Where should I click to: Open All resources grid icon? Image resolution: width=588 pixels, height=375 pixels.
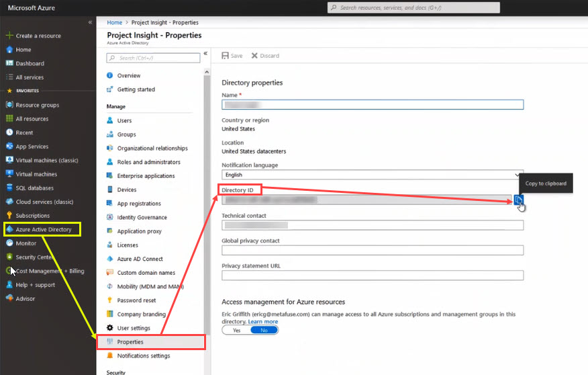pyautogui.click(x=9, y=119)
